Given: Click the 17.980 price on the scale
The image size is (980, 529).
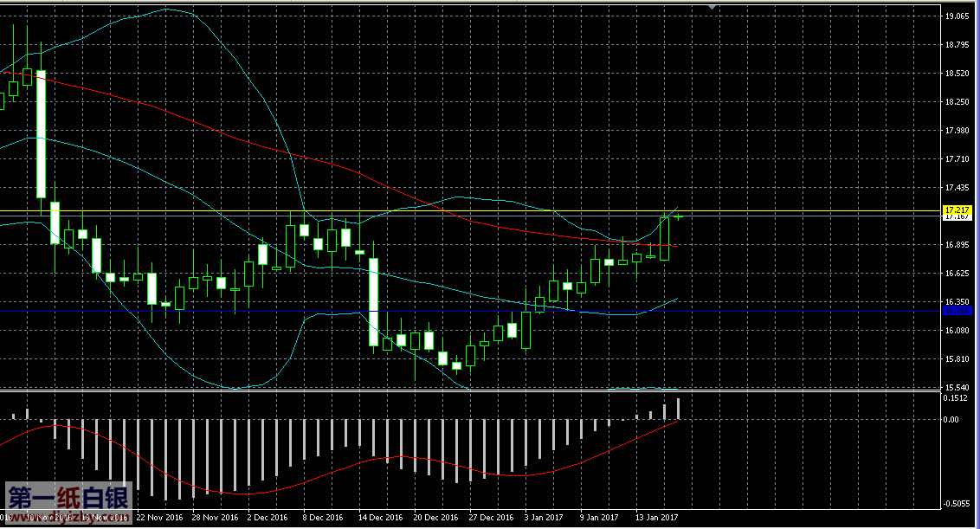Looking at the screenshot, I should [957, 131].
